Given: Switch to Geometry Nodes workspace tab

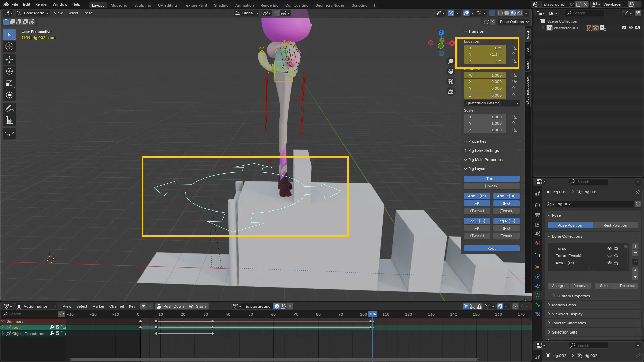Looking at the screenshot, I should (330, 5).
